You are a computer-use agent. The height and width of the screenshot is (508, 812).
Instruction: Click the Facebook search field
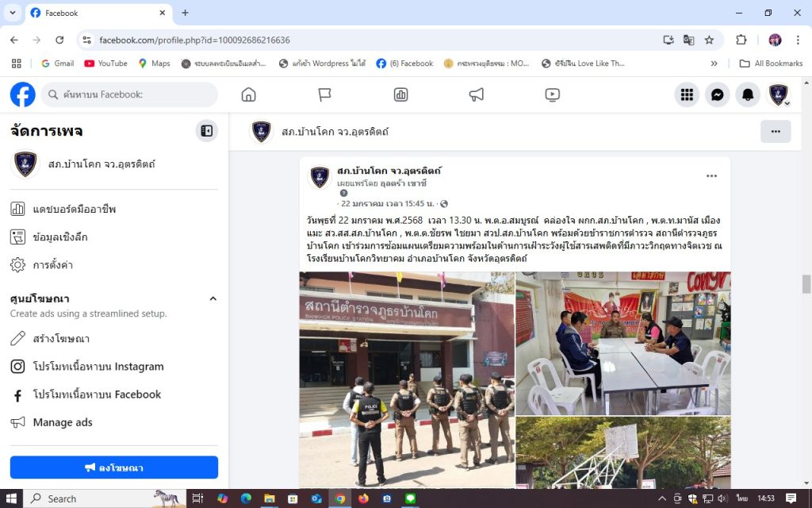click(129, 94)
